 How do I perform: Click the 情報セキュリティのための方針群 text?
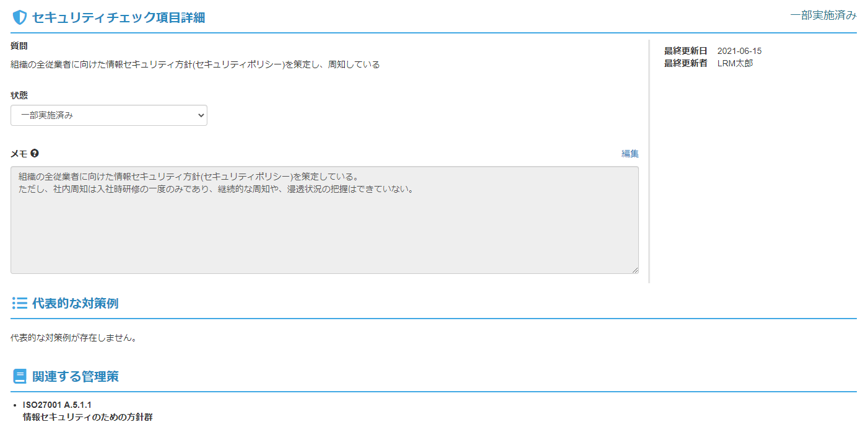(88, 417)
